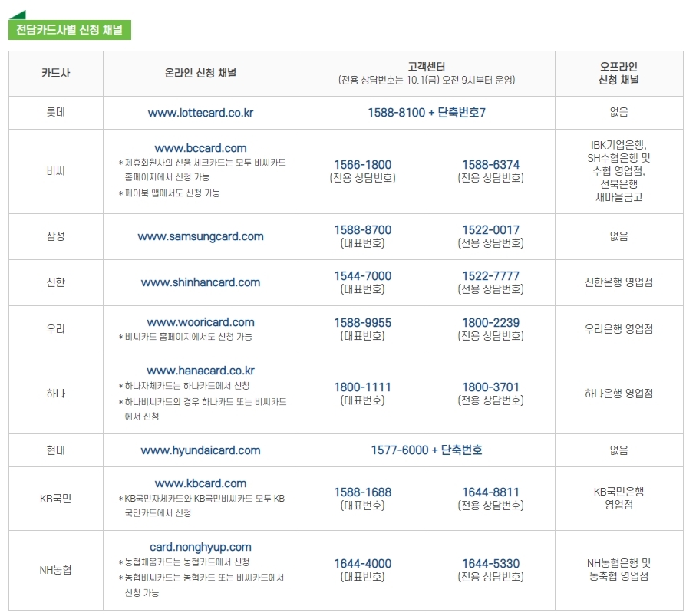
Task: Select the 카드사 column header
Action: (x=56, y=73)
